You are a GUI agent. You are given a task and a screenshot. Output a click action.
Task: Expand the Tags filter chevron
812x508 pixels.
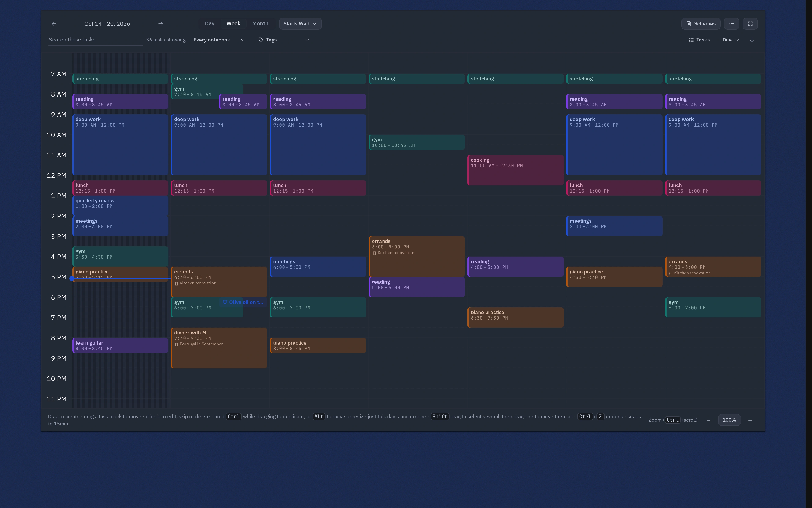(x=307, y=40)
